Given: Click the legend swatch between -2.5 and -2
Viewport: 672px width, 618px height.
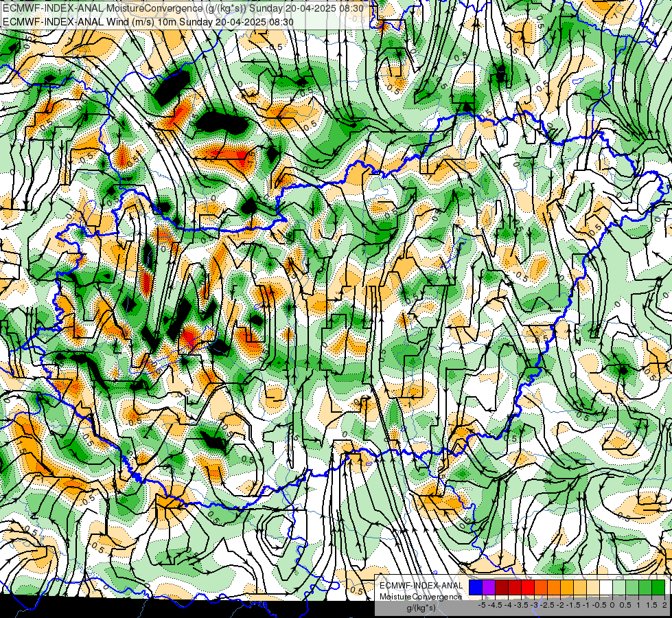Looking at the screenshot, I should 554,587.
